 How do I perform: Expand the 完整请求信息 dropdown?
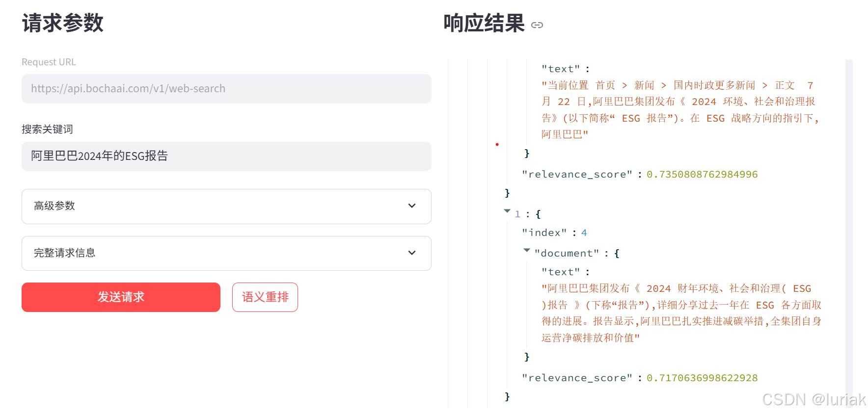click(226, 254)
